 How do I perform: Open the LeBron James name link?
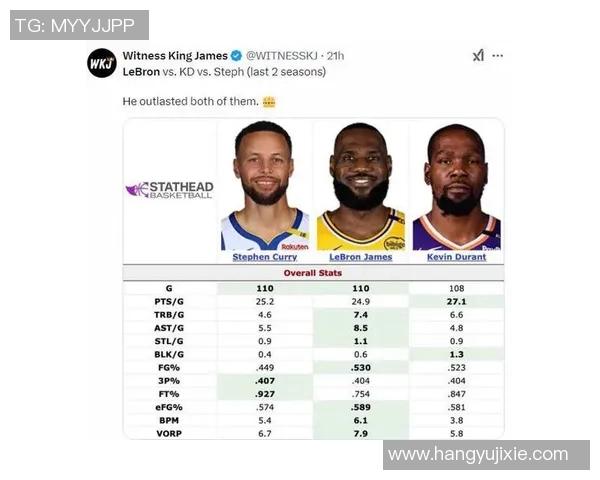click(x=360, y=257)
